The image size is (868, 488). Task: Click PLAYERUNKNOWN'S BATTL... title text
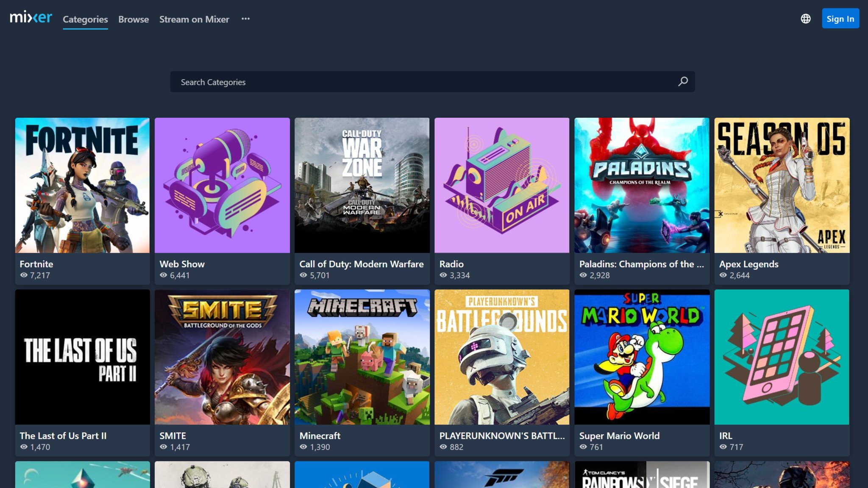click(x=502, y=435)
